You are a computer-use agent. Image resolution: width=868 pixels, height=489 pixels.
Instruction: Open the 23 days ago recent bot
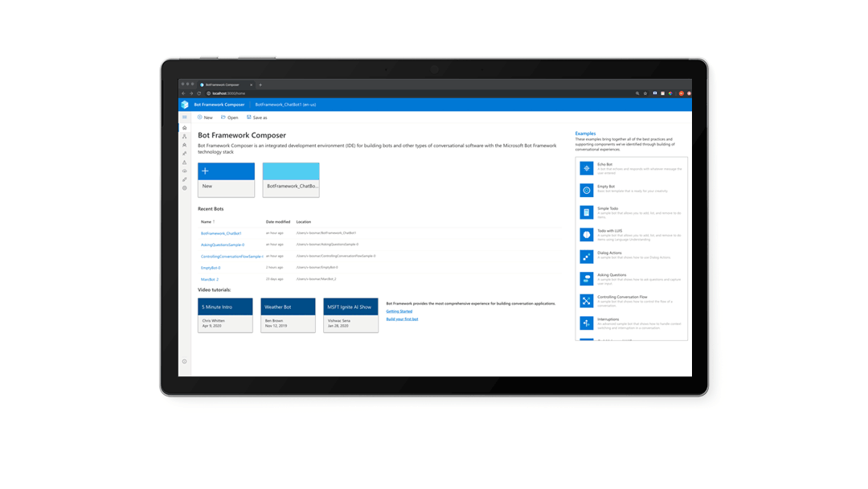point(210,280)
